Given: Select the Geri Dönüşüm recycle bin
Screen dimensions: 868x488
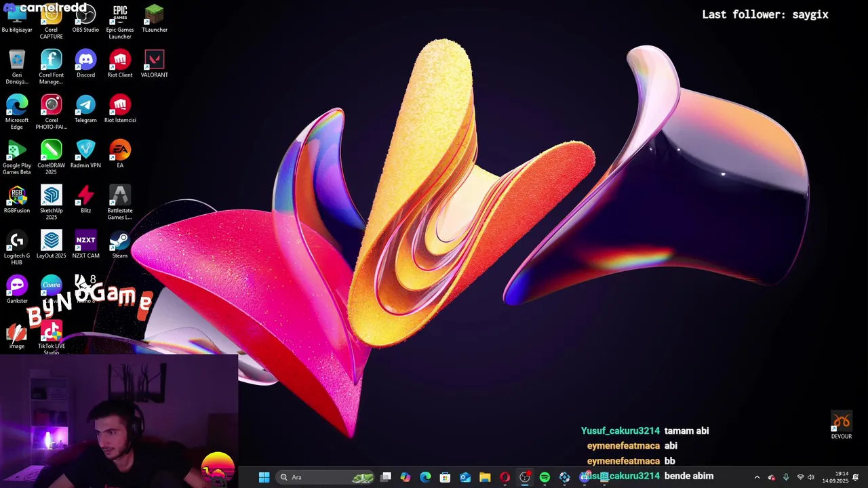Looking at the screenshot, I should point(17,66).
